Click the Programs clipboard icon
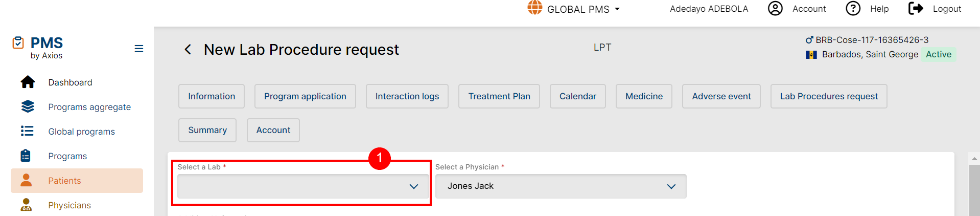Image resolution: width=980 pixels, height=216 pixels. coord(26,156)
